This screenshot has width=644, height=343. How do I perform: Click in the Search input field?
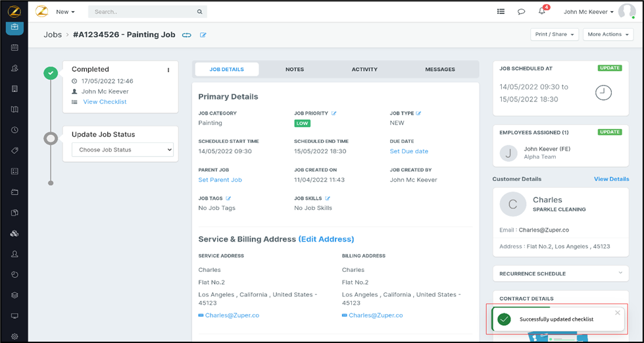pos(143,12)
